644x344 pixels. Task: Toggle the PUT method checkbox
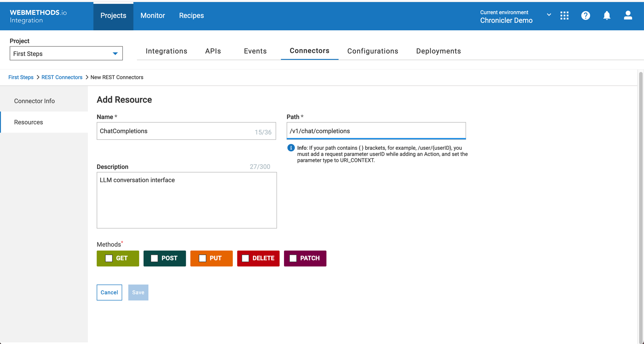(203, 258)
